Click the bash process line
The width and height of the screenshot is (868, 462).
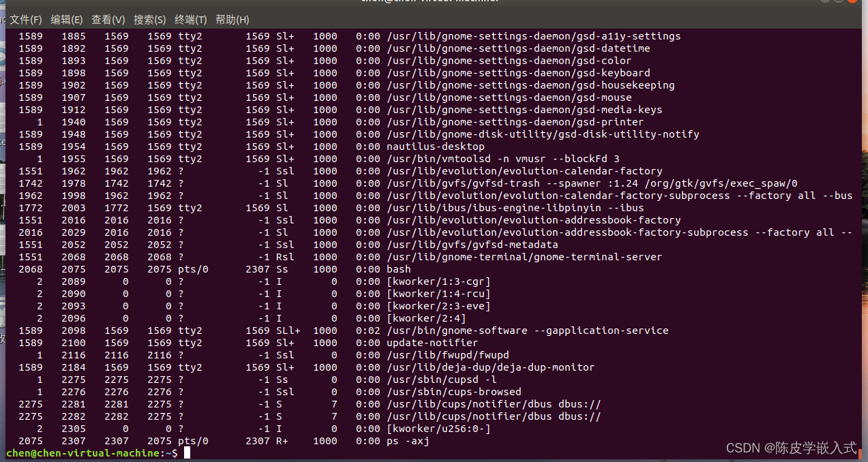400,268
